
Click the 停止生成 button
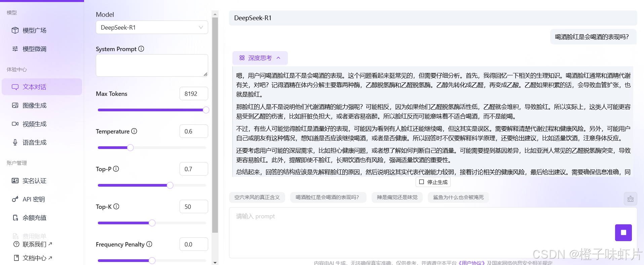click(433, 182)
